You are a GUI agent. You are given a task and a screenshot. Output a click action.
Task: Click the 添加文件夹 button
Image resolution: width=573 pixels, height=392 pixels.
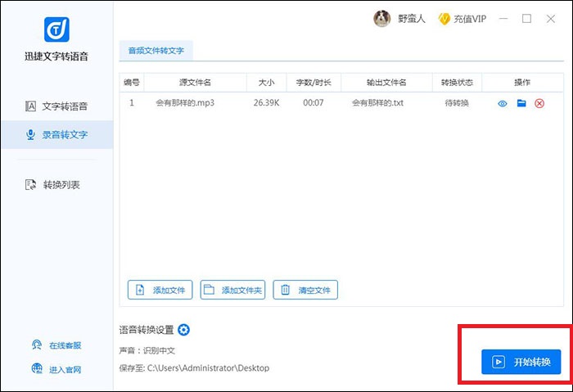point(233,290)
